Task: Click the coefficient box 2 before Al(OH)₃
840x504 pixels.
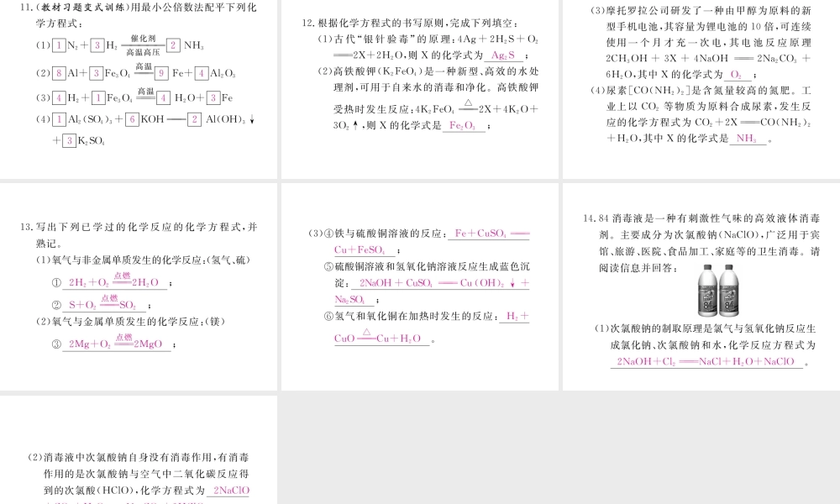Action: (195, 119)
